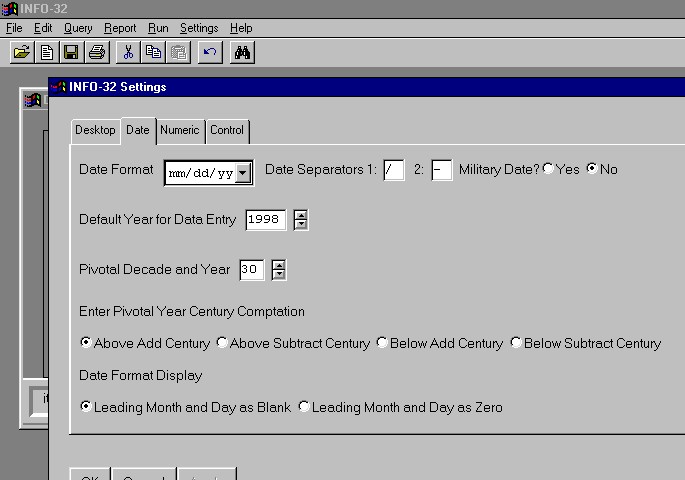Click the New document toolbar icon
The image size is (685, 480).
[47, 52]
